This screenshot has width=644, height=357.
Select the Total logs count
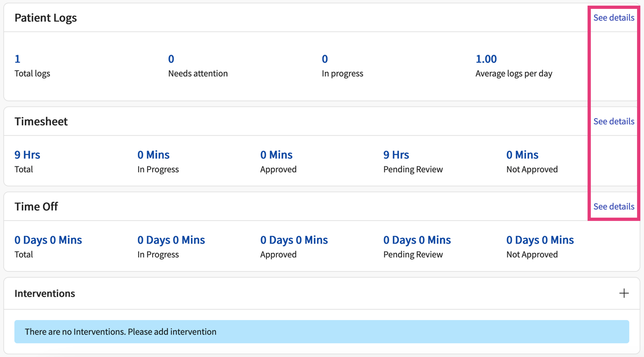[17, 58]
